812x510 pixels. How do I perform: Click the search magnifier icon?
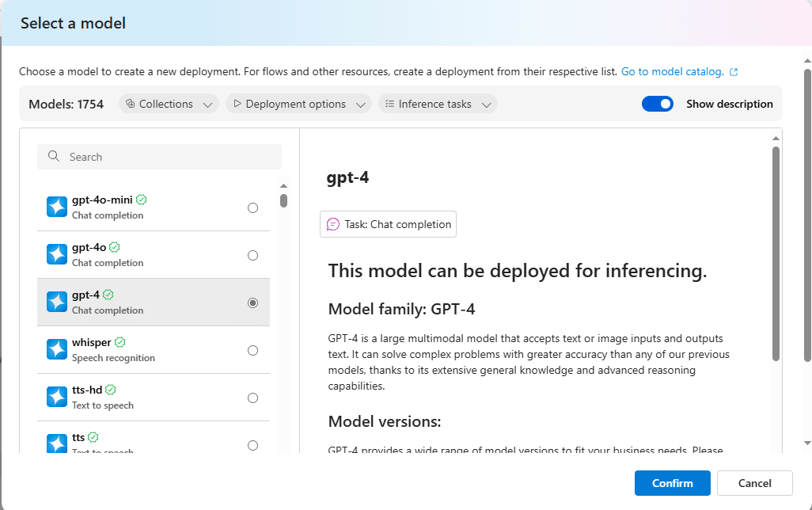pyautogui.click(x=54, y=157)
